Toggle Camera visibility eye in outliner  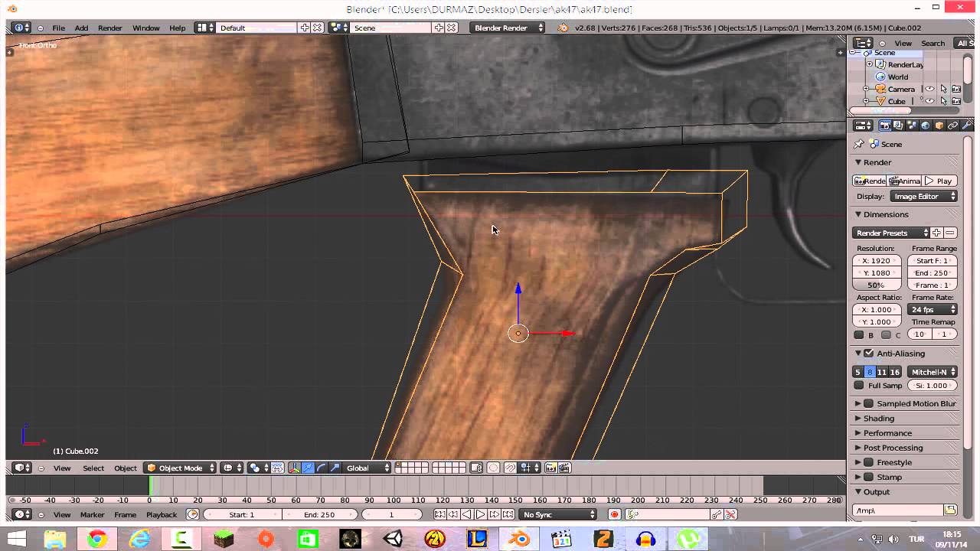(930, 89)
